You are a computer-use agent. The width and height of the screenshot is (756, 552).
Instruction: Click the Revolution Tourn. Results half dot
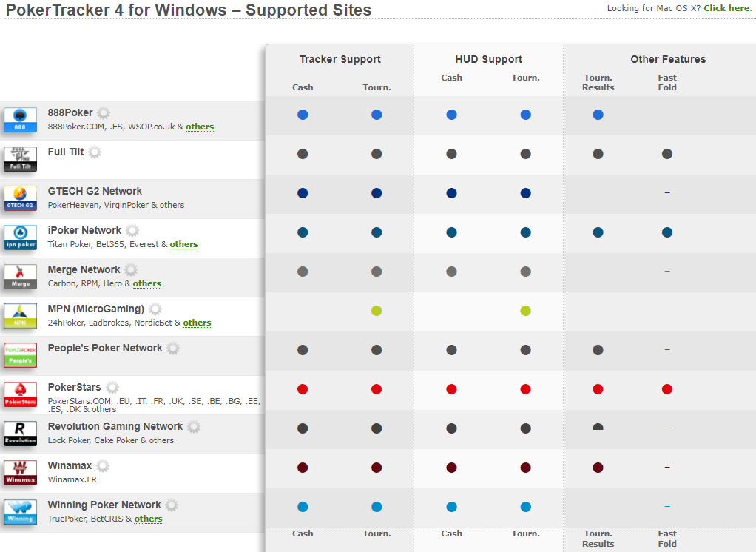click(598, 427)
